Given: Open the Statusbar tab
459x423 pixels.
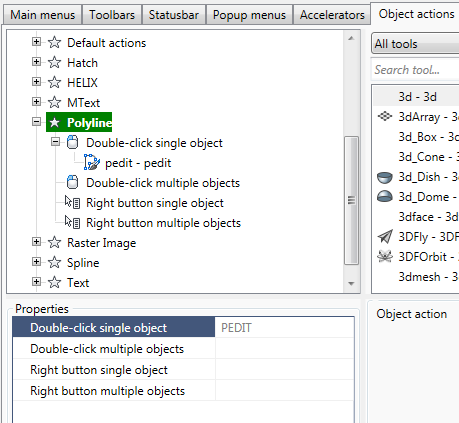Looking at the screenshot, I should point(174,15).
